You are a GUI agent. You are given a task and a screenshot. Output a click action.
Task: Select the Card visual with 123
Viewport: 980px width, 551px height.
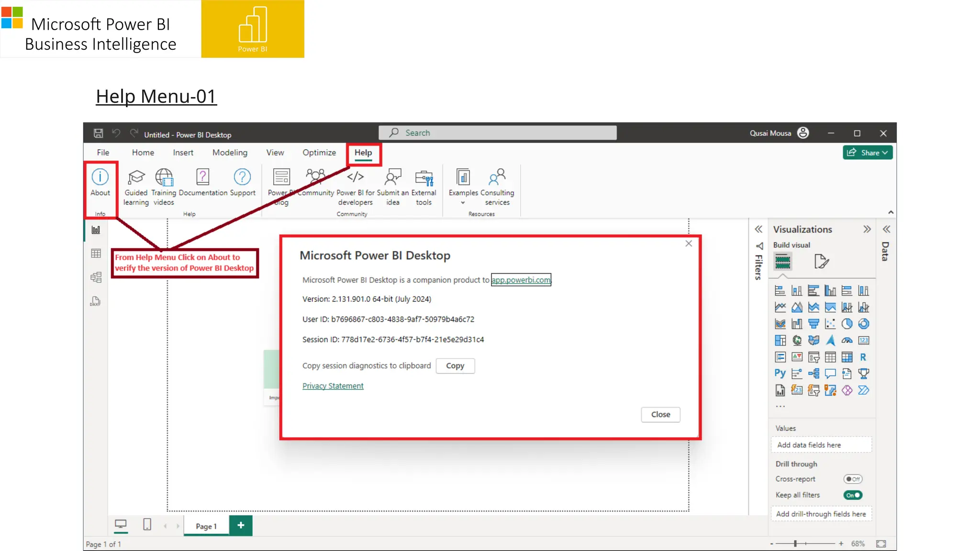tap(864, 341)
